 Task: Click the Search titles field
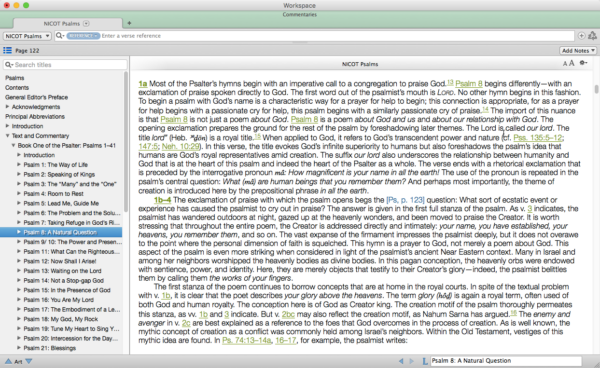tap(65, 65)
